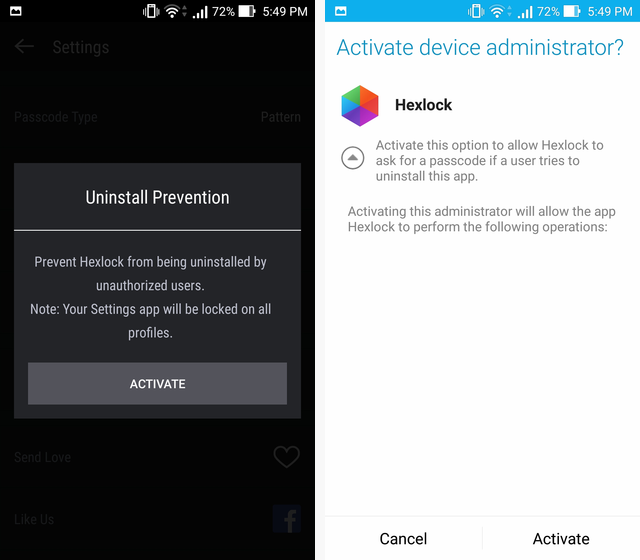Viewport: 640px width, 560px height.
Task: Tap the heart icon next to Send Love
Action: coord(287,456)
